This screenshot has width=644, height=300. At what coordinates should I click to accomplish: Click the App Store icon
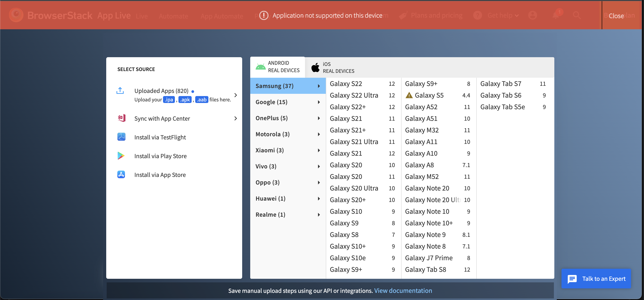[x=121, y=174]
